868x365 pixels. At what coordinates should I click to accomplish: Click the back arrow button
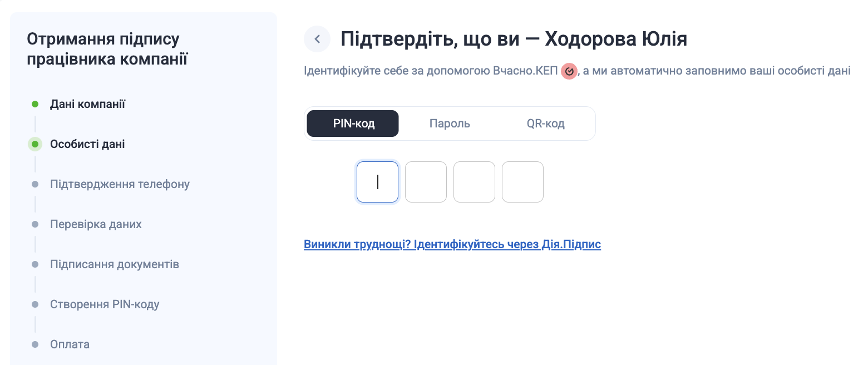coord(317,39)
